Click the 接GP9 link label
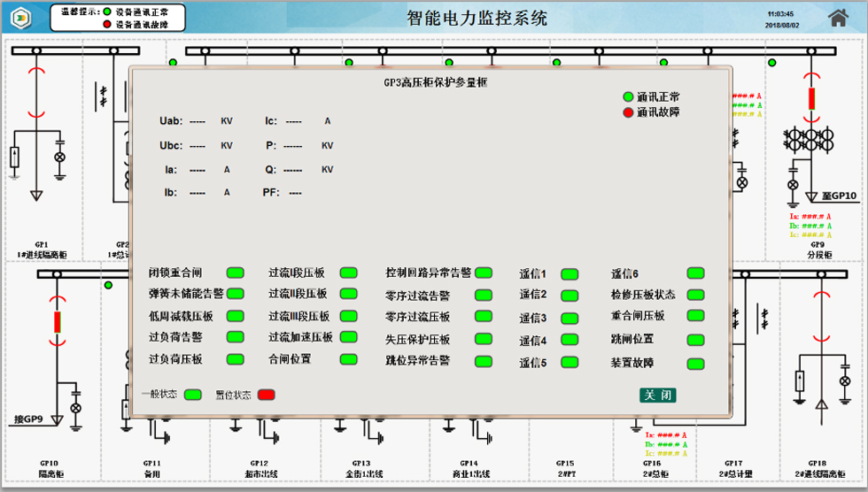 (x=35, y=419)
